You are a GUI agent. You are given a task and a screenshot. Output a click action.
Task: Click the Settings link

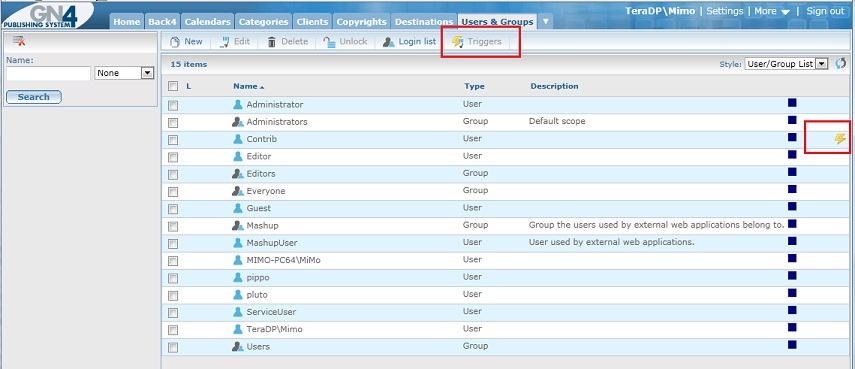(x=725, y=11)
